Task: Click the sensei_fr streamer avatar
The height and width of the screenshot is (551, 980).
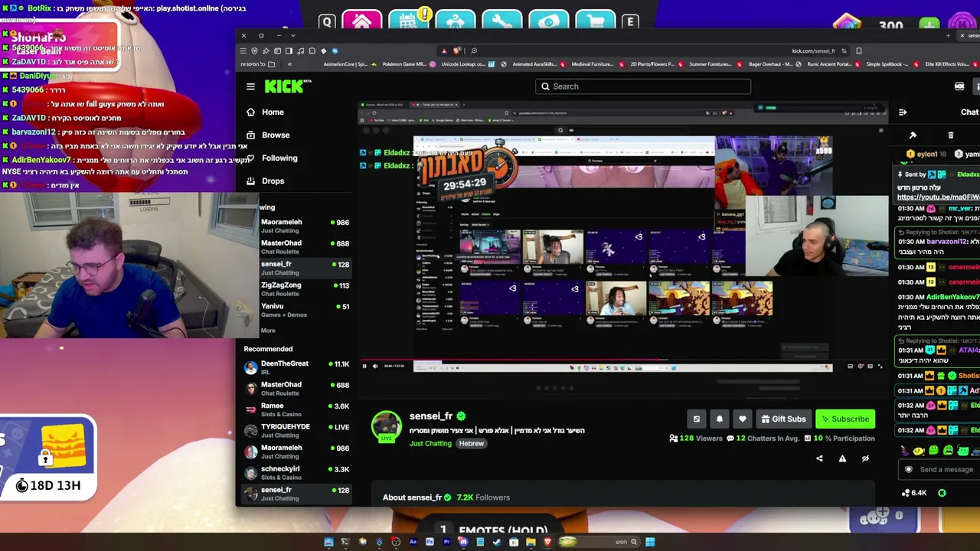Action: (387, 426)
